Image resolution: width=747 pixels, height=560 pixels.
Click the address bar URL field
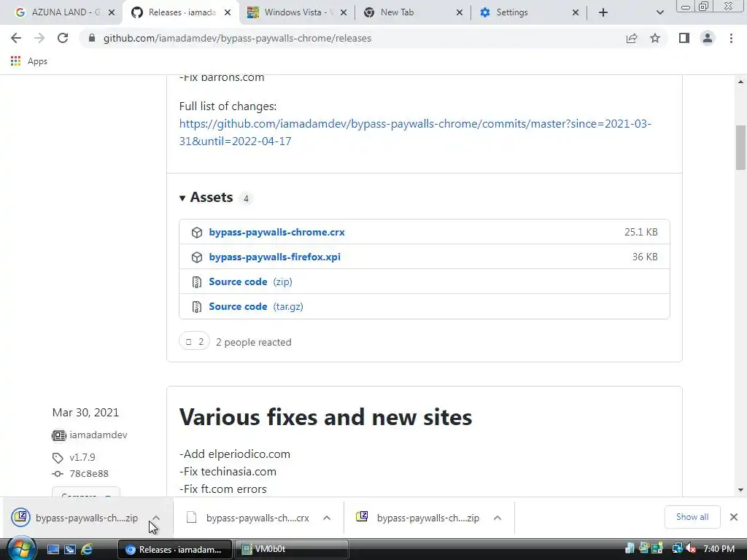tap(352, 38)
